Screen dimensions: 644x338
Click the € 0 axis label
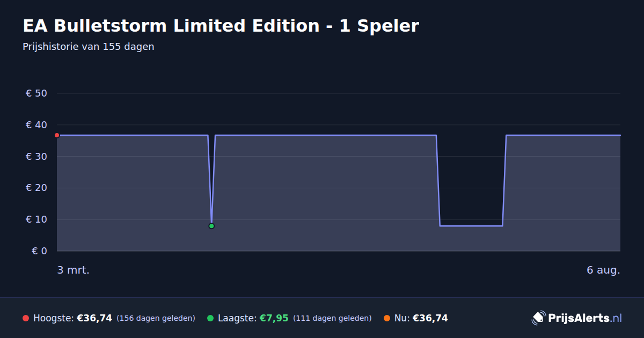coord(39,251)
